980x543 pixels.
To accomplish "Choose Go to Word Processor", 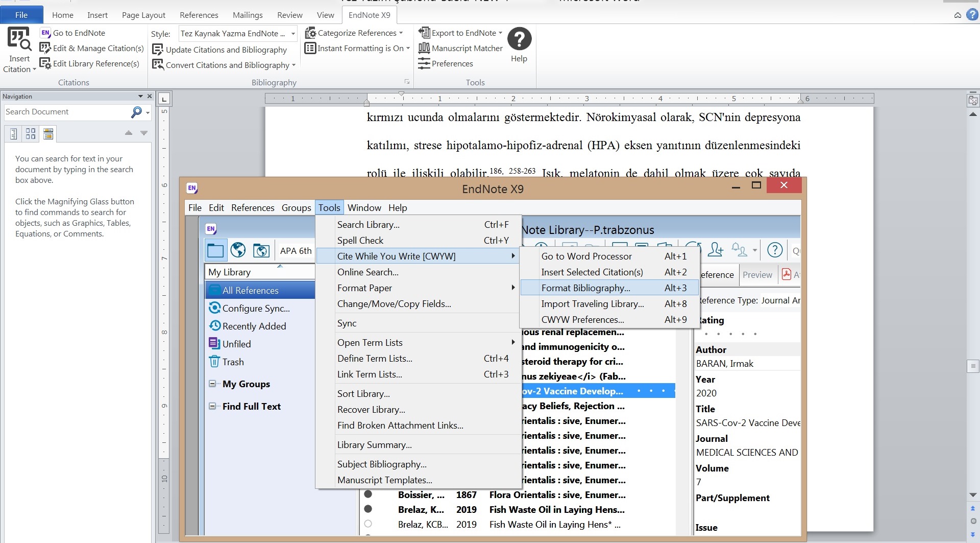I will (609, 256).
